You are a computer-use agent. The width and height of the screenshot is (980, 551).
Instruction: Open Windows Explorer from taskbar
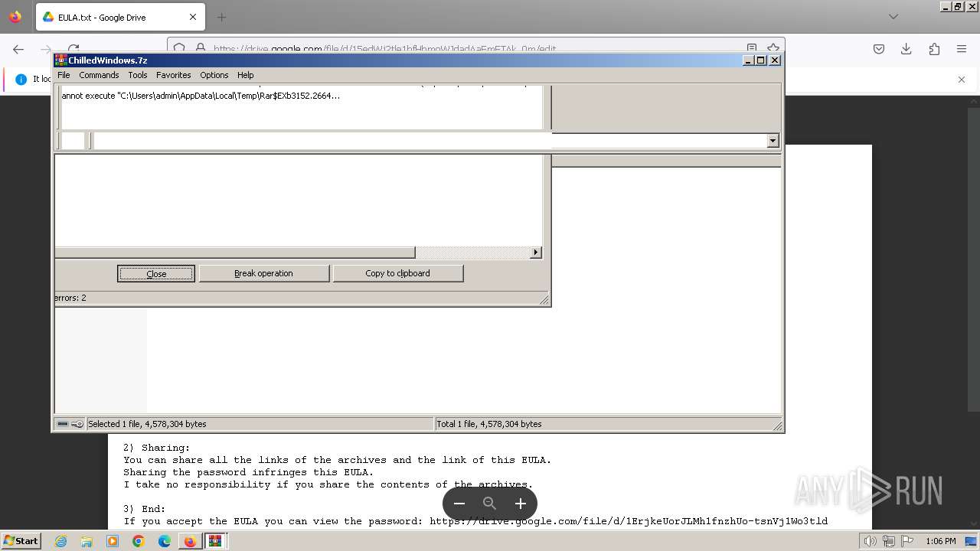pyautogui.click(x=87, y=541)
